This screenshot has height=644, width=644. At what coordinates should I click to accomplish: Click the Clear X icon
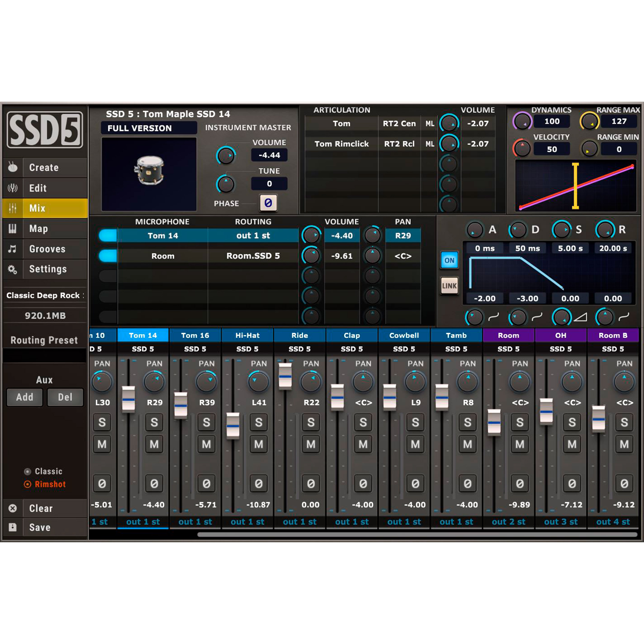pyautogui.click(x=13, y=508)
